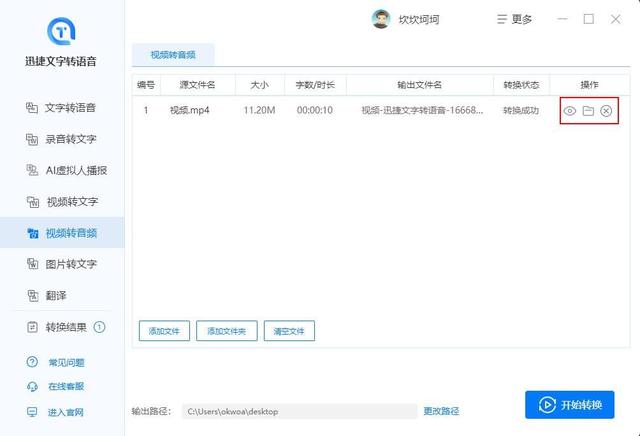Click the 11.20M size cell
Screen dimensions: 640x436
click(x=260, y=110)
